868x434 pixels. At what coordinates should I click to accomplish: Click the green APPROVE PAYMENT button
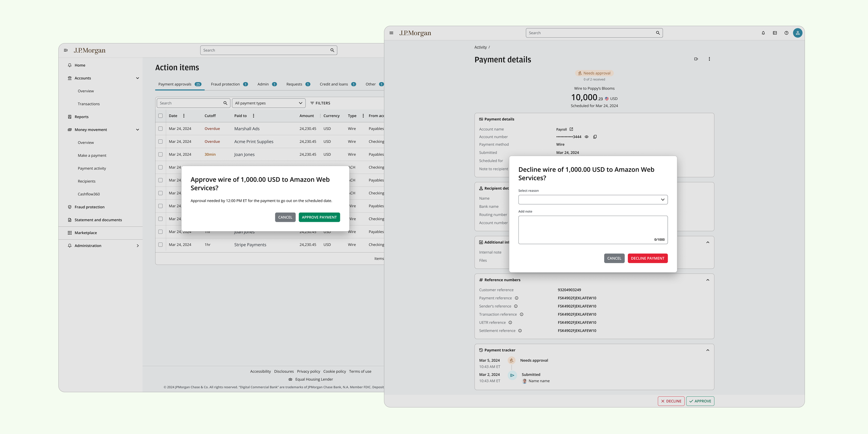pyautogui.click(x=319, y=217)
